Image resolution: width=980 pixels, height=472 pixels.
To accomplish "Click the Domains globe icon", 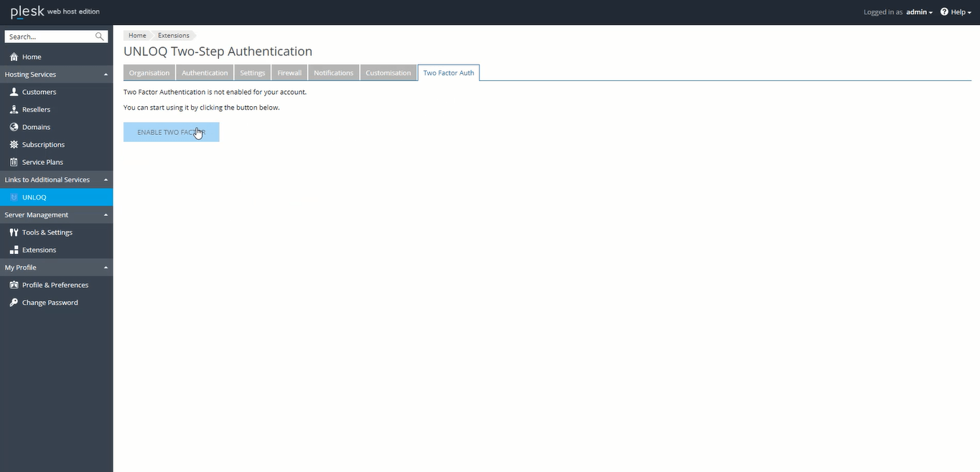I will [x=14, y=127].
